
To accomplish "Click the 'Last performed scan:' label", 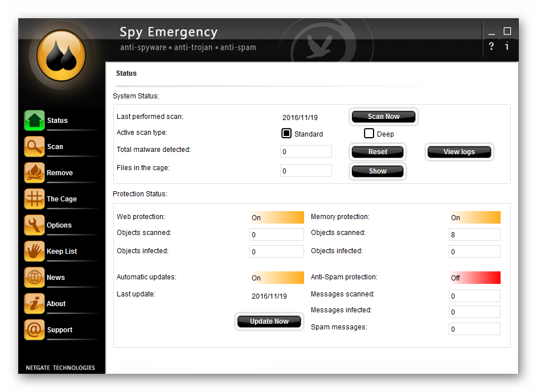I will (x=150, y=117).
